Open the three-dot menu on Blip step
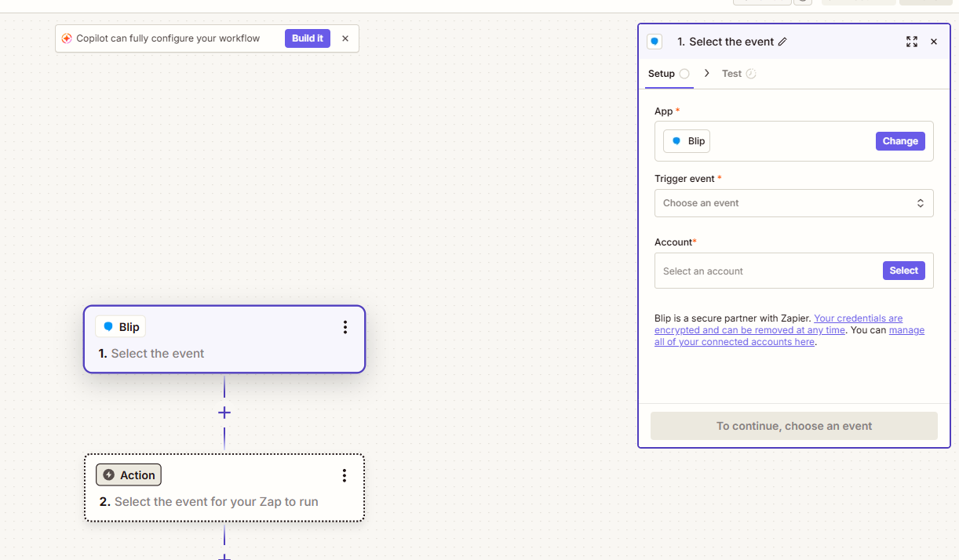This screenshot has height=560, width=959. coord(345,327)
